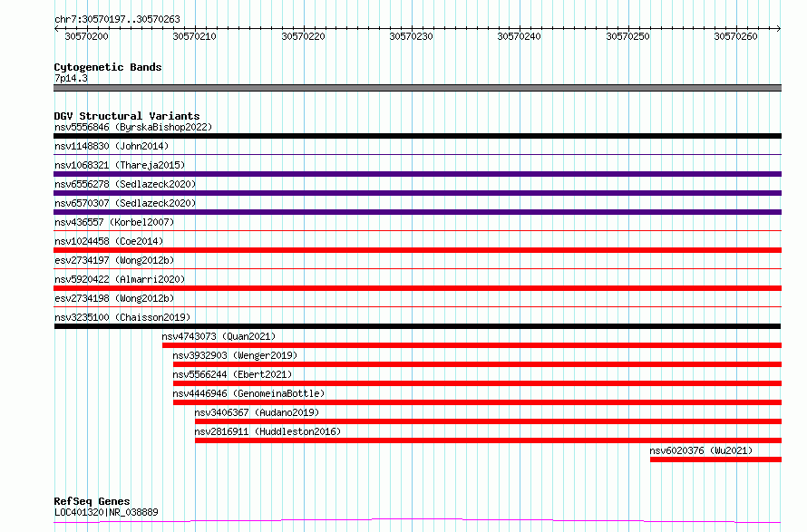This screenshot has height=532, width=807.
Task: Select the DGV Structural Variants track heading
Action: pos(127,116)
